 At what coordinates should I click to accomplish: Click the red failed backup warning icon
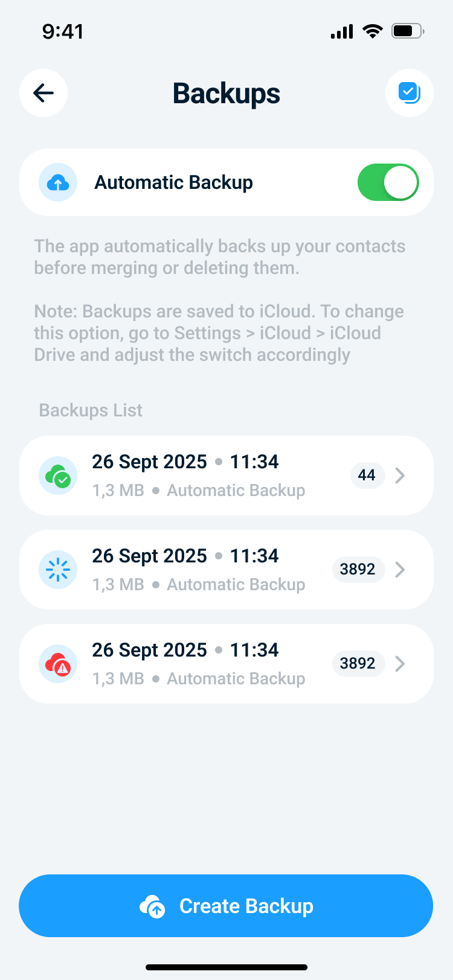tap(58, 664)
